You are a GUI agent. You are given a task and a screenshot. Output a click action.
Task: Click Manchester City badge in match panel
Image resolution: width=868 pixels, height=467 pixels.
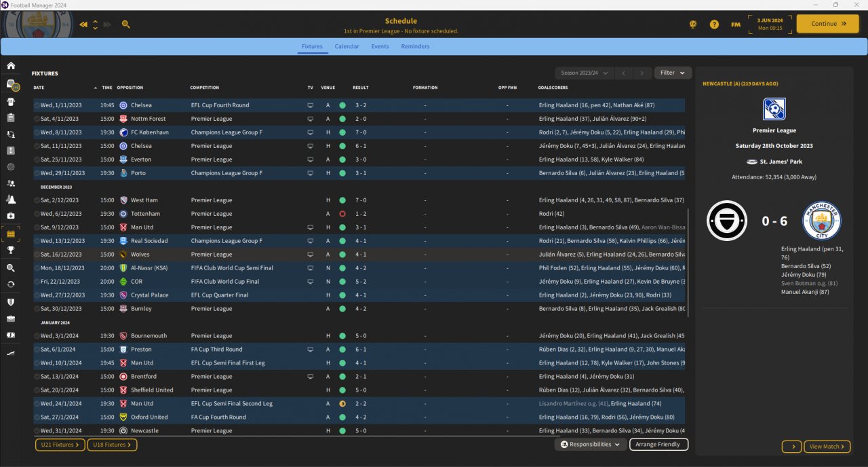[x=822, y=221]
